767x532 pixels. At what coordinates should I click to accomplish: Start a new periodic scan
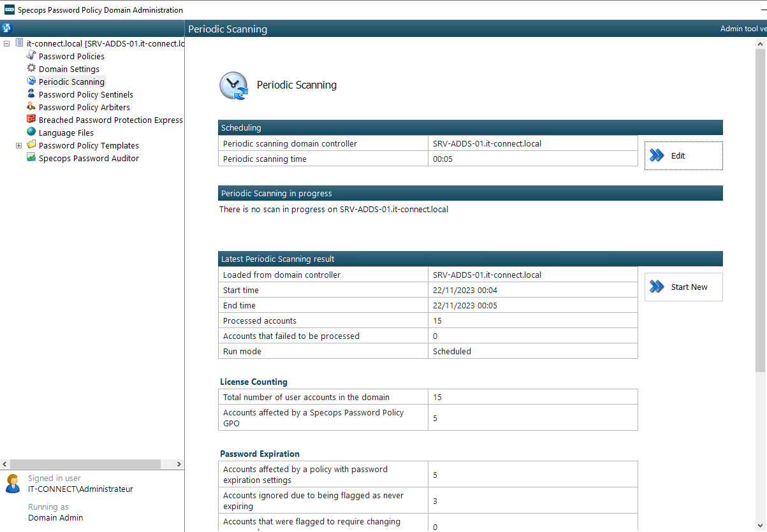pyautogui.click(x=683, y=287)
